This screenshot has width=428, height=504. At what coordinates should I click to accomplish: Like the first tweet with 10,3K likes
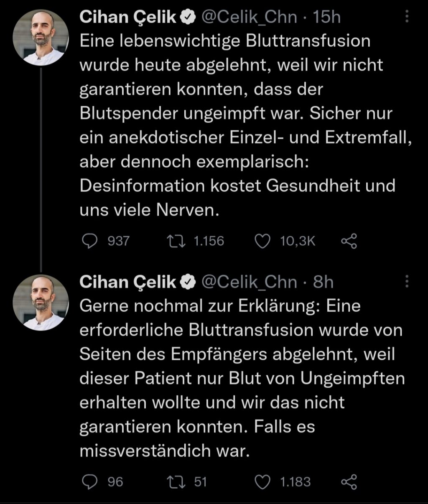click(x=262, y=241)
